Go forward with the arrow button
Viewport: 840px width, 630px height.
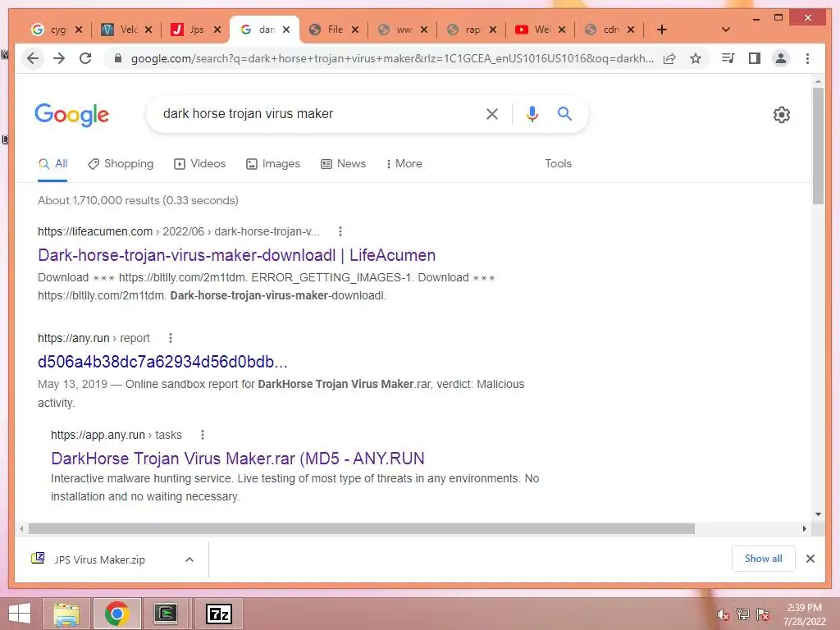[59, 58]
